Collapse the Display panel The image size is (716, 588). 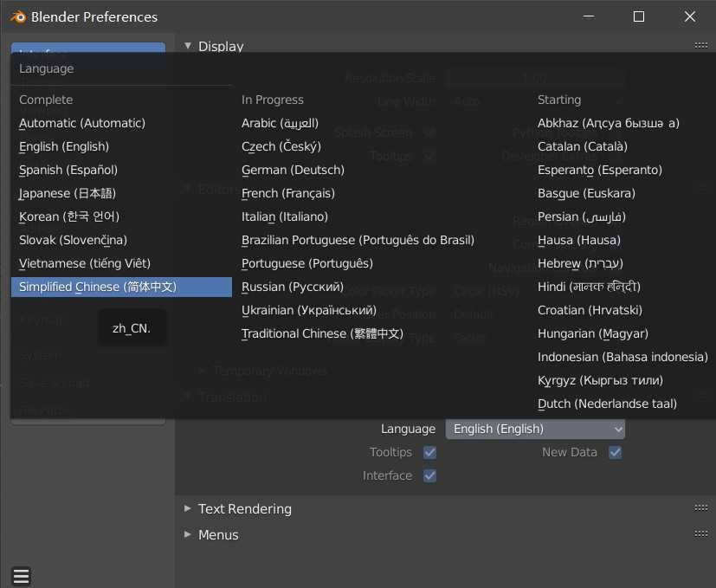(188, 46)
